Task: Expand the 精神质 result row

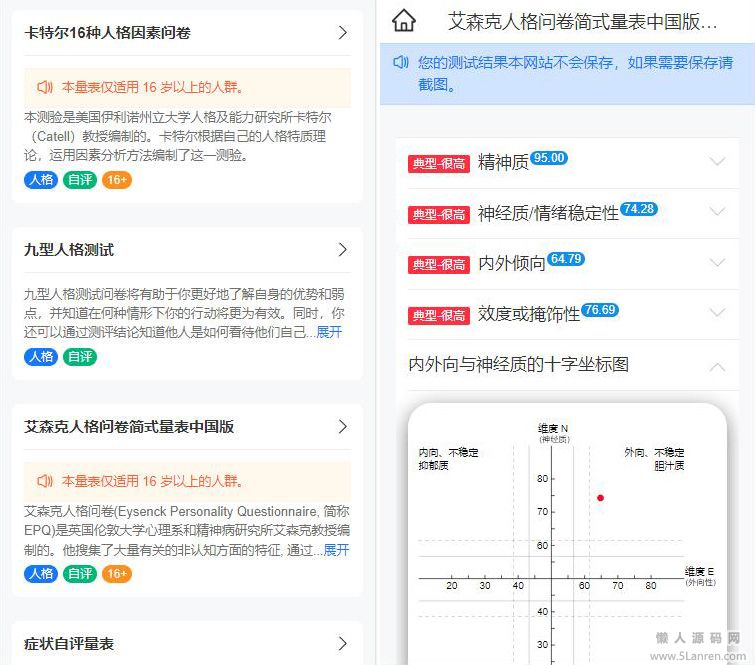Action: pos(717,162)
